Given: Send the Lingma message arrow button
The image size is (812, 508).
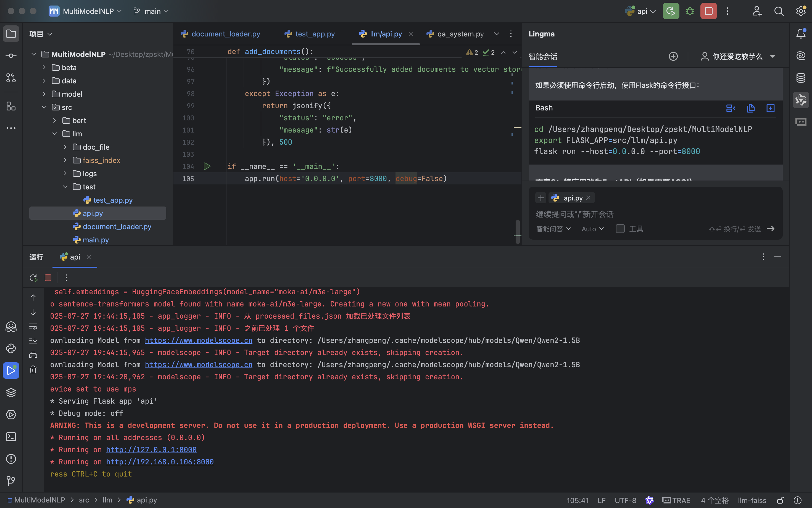Looking at the screenshot, I should pyautogui.click(x=771, y=229).
